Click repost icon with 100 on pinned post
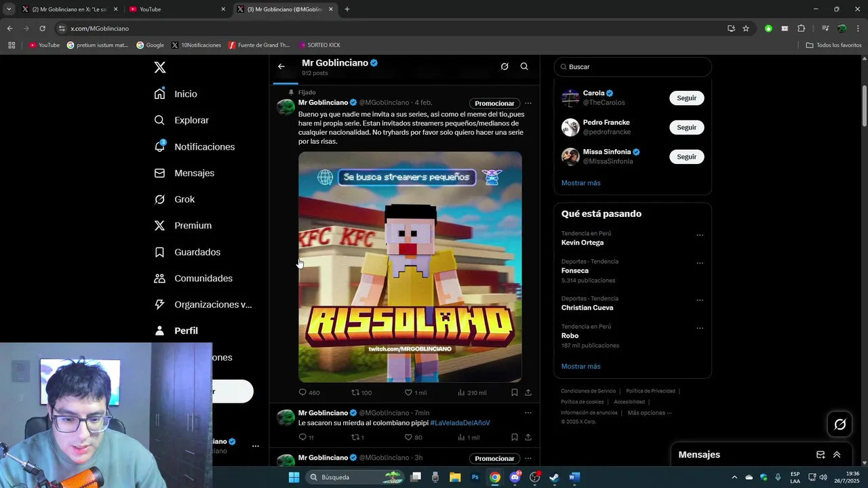Screen dimensions: 868x488 (x=361, y=392)
